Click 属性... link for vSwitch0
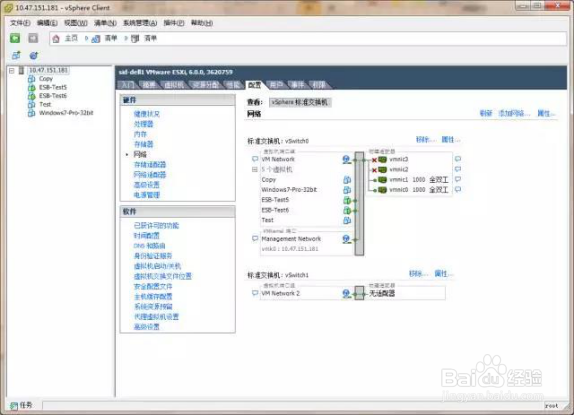The height and width of the screenshot is (416, 575). tap(451, 140)
